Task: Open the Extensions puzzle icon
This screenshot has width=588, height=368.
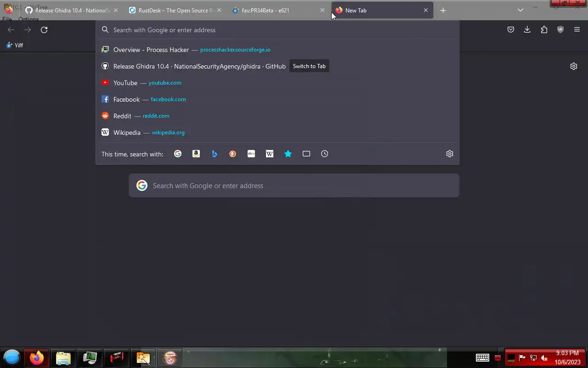Action: point(544,30)
